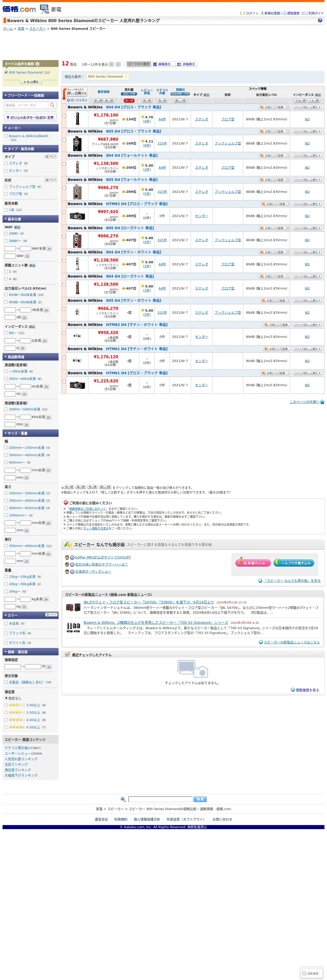Screen dimensions: 327x980
Task: Open the カラー 選び方 guide icon
Action: (x=51, y=615)
